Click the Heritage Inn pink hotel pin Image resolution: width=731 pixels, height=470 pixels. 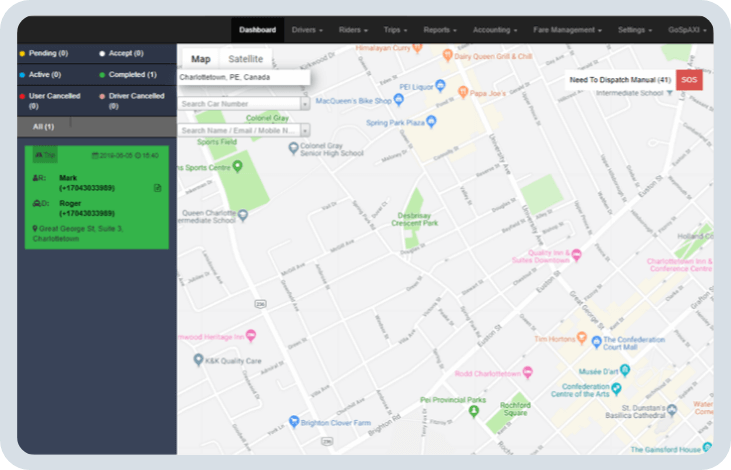(x=251, y=335)
